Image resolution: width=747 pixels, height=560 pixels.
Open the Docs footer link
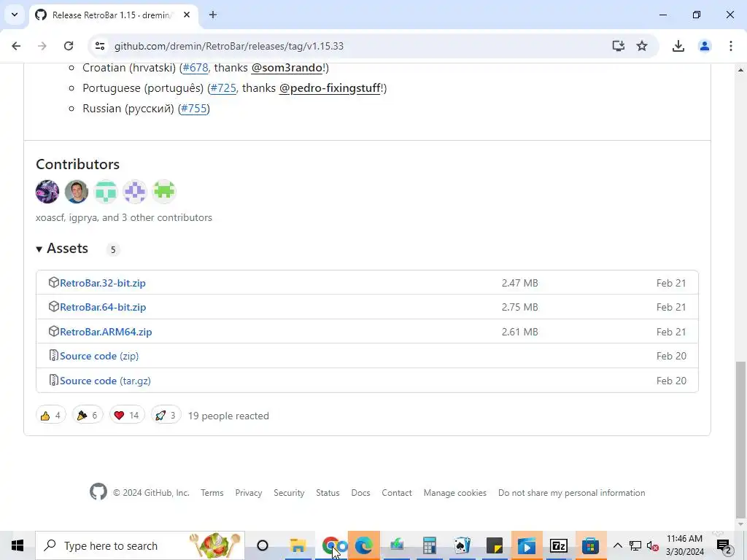coord(360,493)
